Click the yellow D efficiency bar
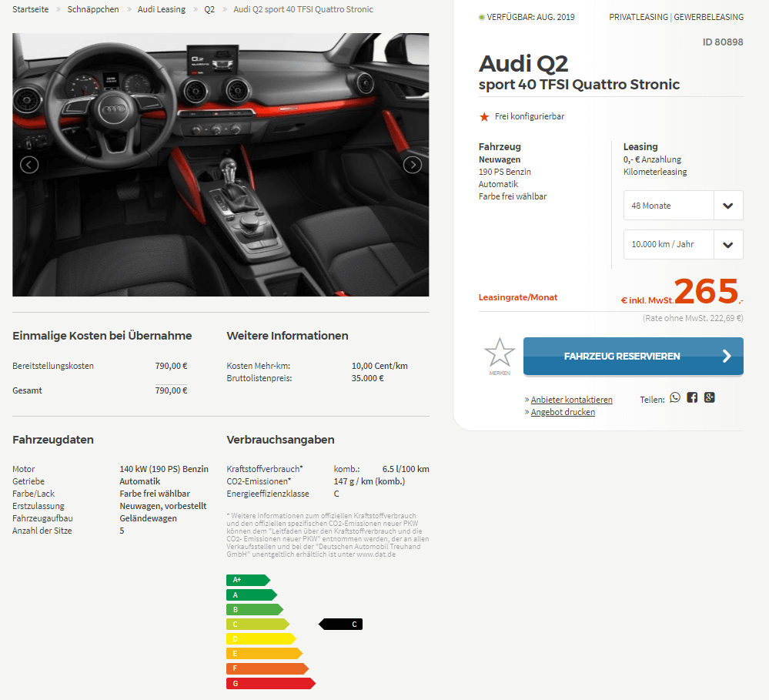This screenshot has height=700, width=769. click(262, 638)
